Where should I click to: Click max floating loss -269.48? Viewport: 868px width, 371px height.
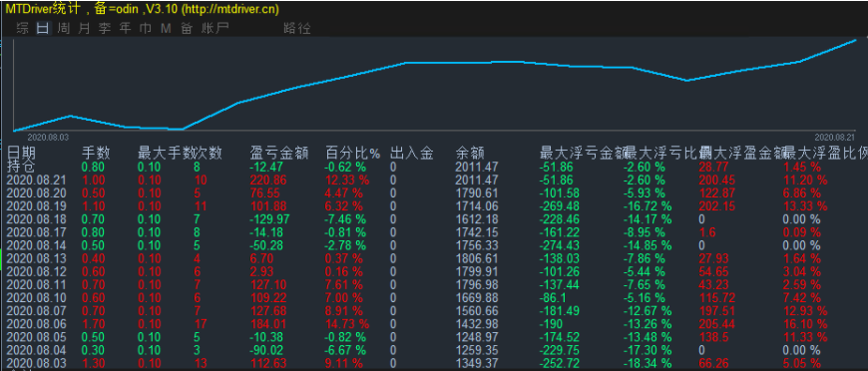(x=560, y=206)
